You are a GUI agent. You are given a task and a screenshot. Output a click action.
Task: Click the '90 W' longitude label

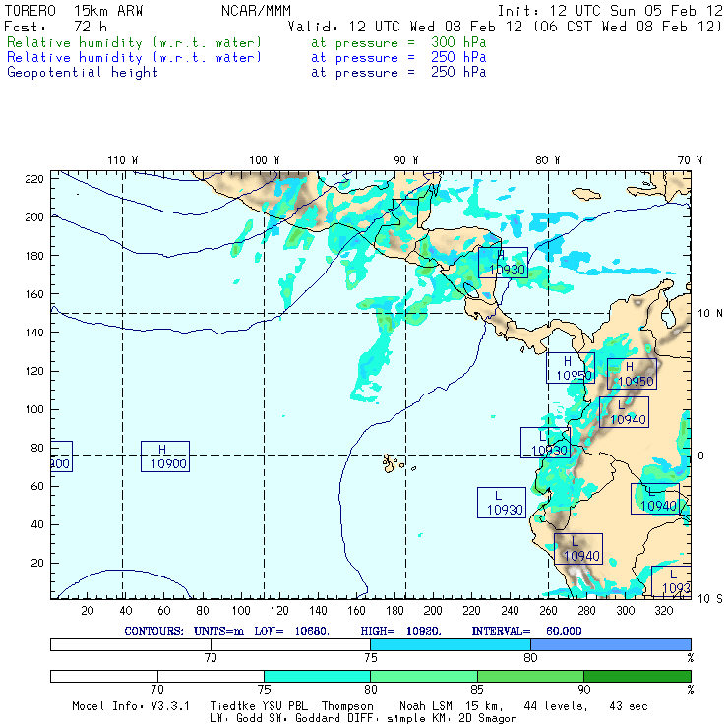(x=405, y=160)
